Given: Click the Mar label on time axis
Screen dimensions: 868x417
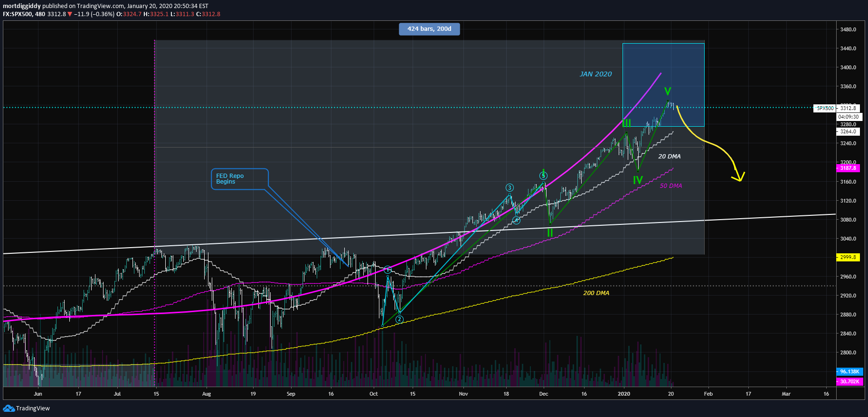Looking at the screenshot, I should [786, 394].
